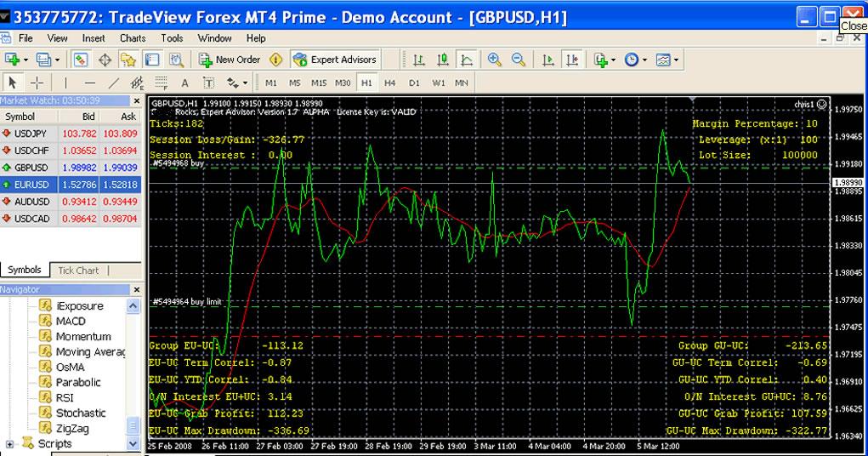Show the Data Window crosshair-circle icon
868x456 pixels.
tap(105, 60)
